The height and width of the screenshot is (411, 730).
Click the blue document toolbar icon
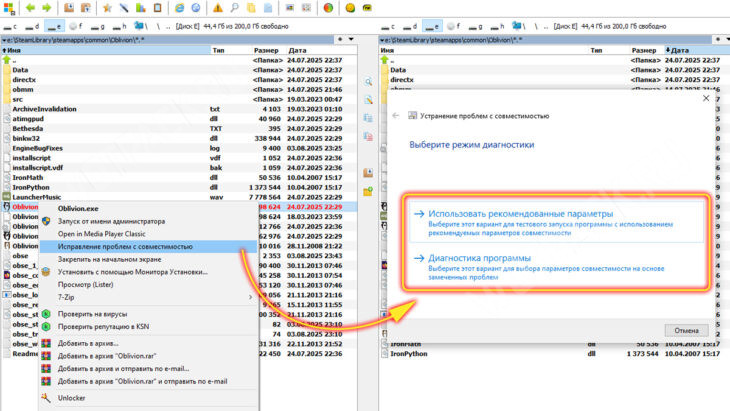[x=268, y=8]
